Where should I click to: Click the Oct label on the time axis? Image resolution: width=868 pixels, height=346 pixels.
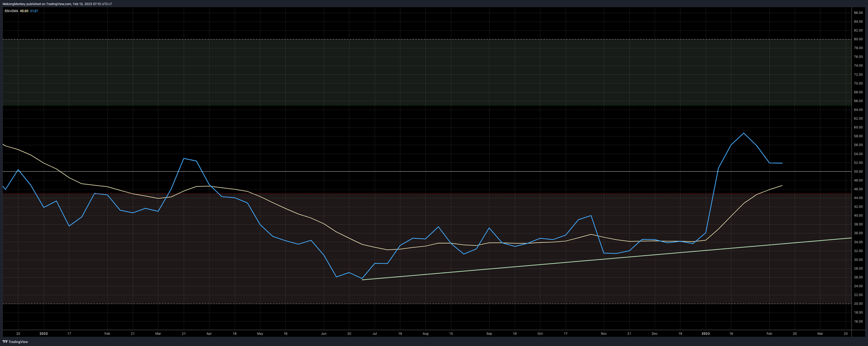[x=540, y=334]
